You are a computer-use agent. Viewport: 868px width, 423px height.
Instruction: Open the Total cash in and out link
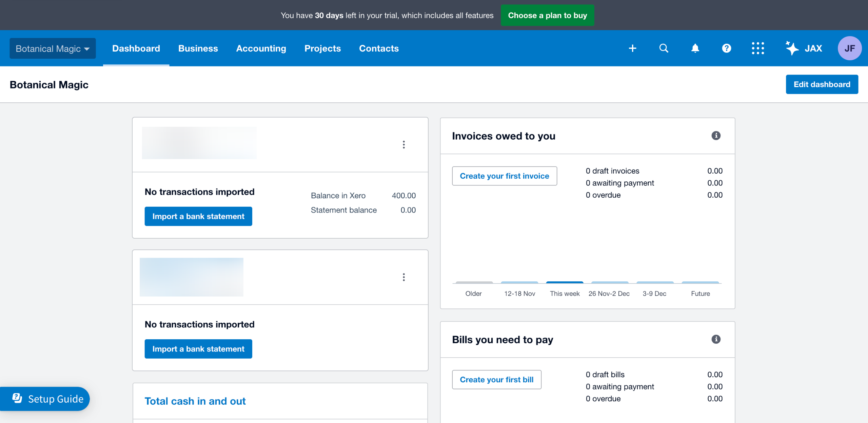pos(195,401)
